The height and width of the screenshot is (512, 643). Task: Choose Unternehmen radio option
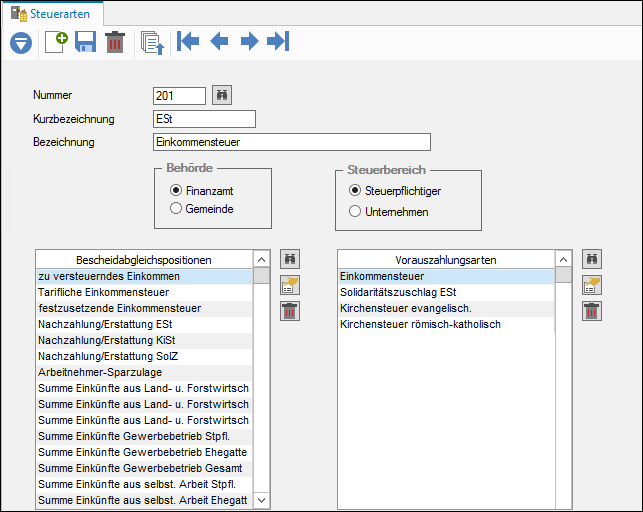coord(355,212)
